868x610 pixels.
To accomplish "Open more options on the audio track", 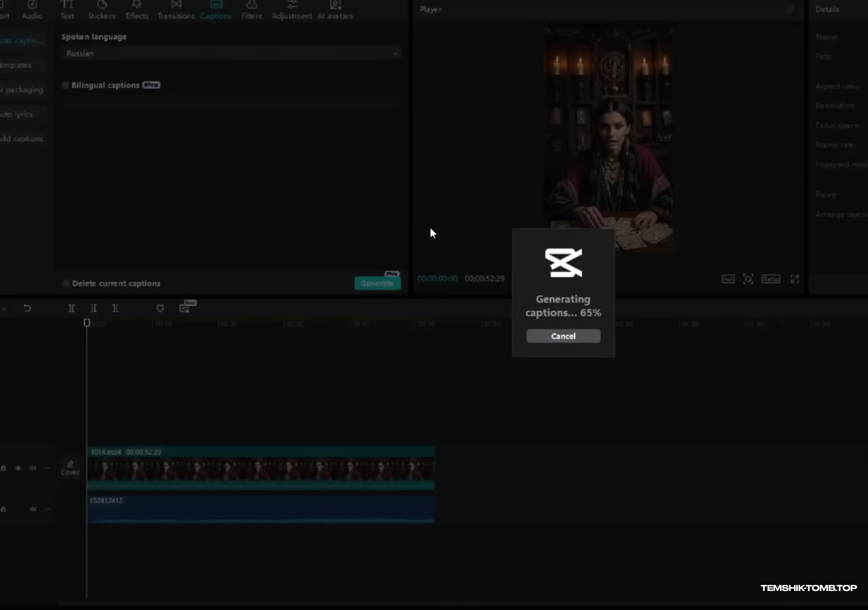I will click(47, 509).
